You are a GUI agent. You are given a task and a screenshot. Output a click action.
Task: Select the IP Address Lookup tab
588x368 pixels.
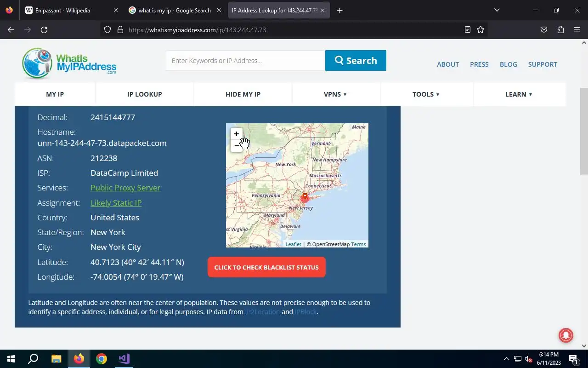pos(278,10)
